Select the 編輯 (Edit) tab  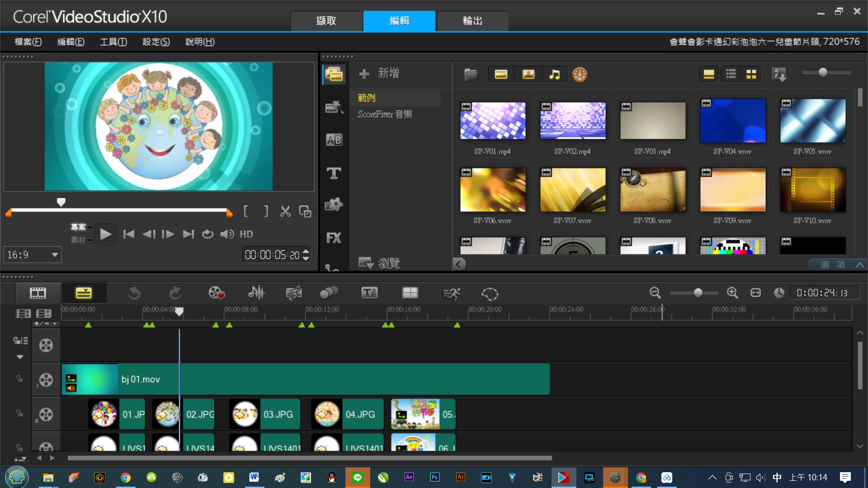[x=399, y=21]
